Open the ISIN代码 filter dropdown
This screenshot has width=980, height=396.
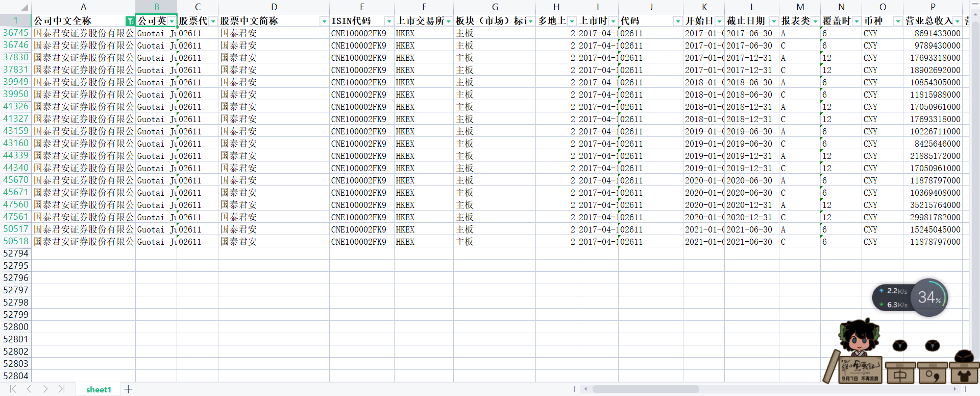click(389, 21)
